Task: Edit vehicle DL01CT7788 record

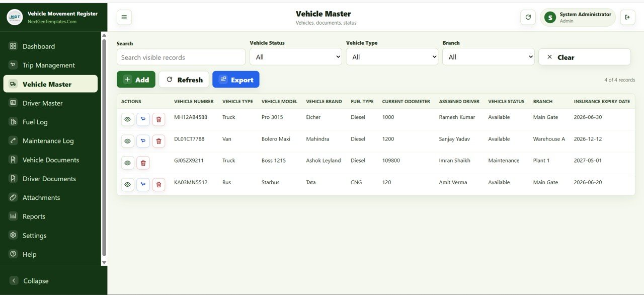Action: tap(143, 141)
